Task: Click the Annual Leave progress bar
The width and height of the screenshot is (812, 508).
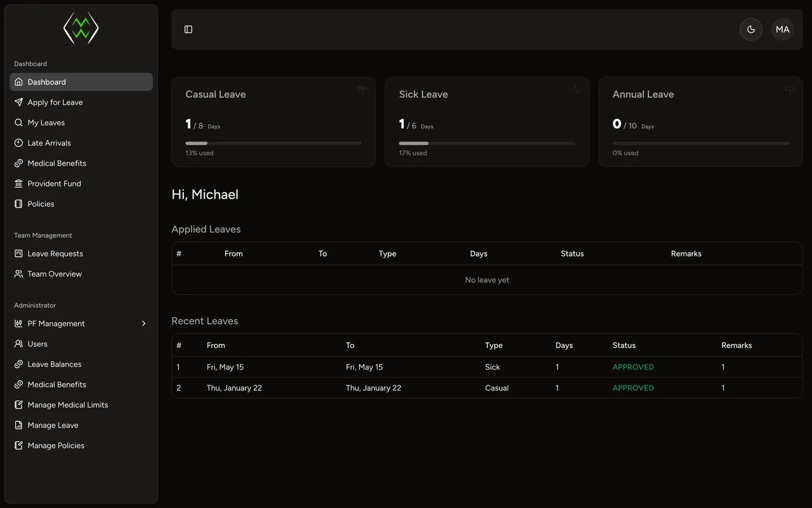Action: pos(701,144)
